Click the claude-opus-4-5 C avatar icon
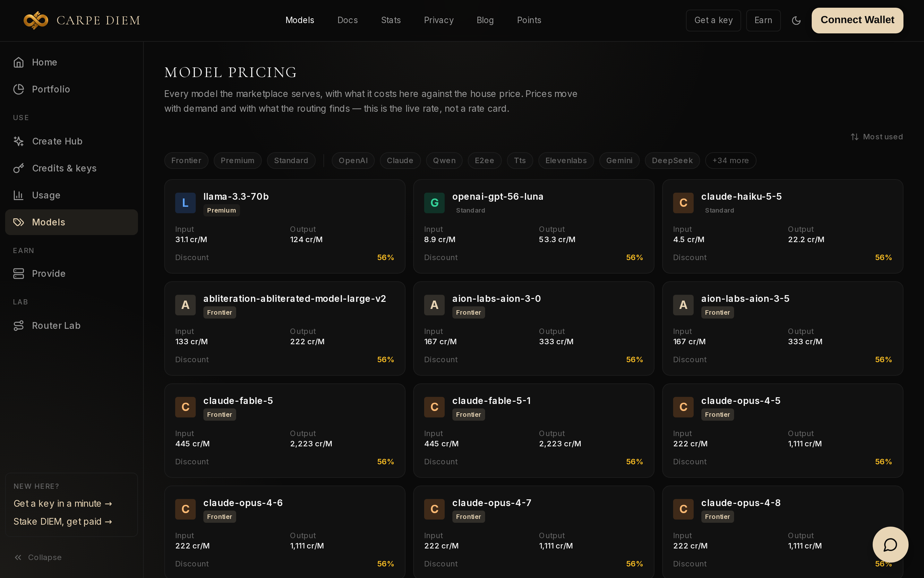This screenshot has height=578, width=924. pyautogui.click(x=683, y=407)
